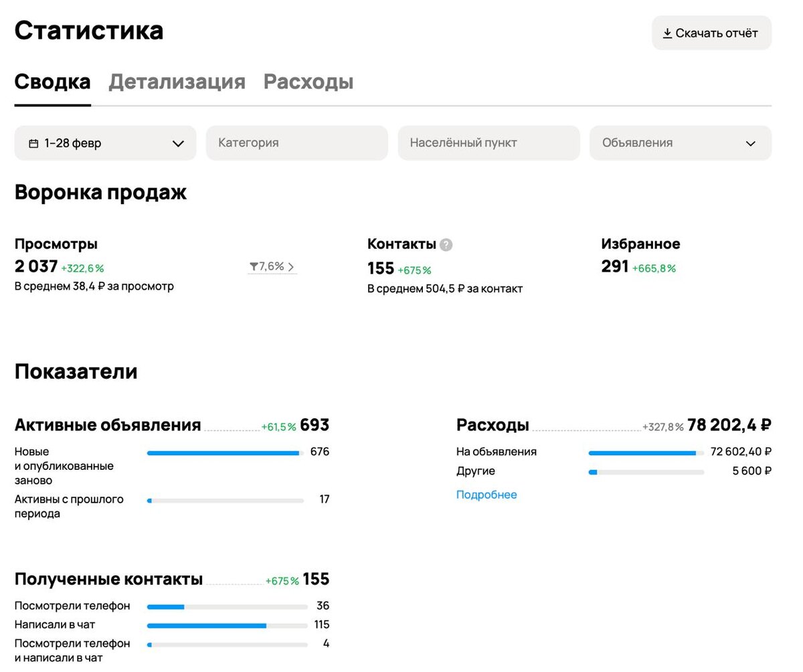Click the +675% growth beside Контакты 155
Viewport: 803px width, 672px height.
(x=414, y=270)
